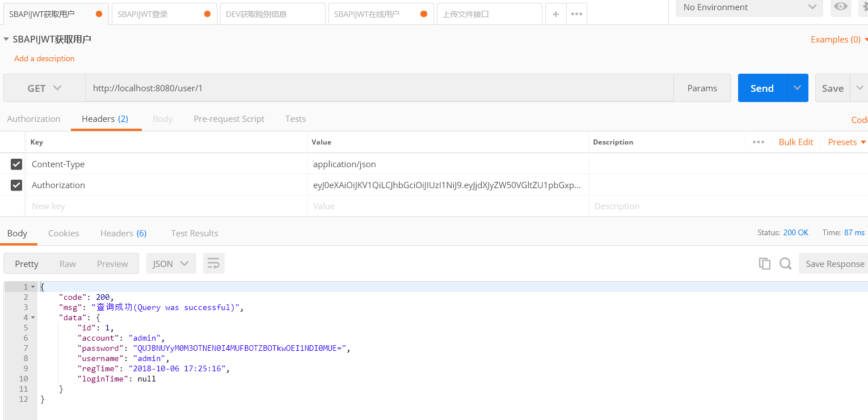Click the Add a description link
The image size is (868, 420).
pos(44,58)
